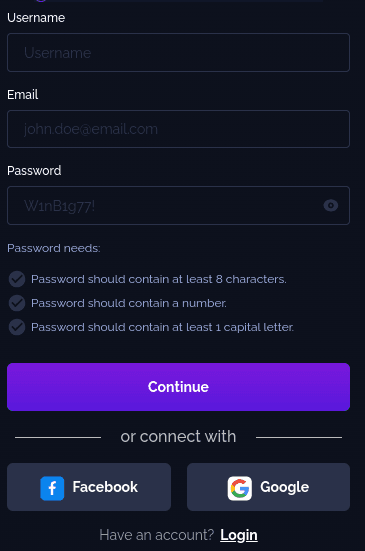Click the Email field label
Viewport: 365px width, 551px height.
[x=22, y=95]
